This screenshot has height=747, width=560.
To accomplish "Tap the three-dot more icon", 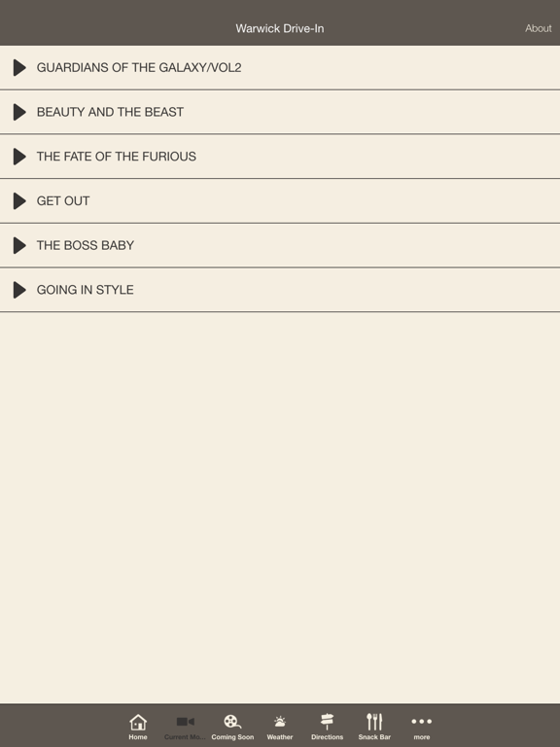I will click(421, 722).
